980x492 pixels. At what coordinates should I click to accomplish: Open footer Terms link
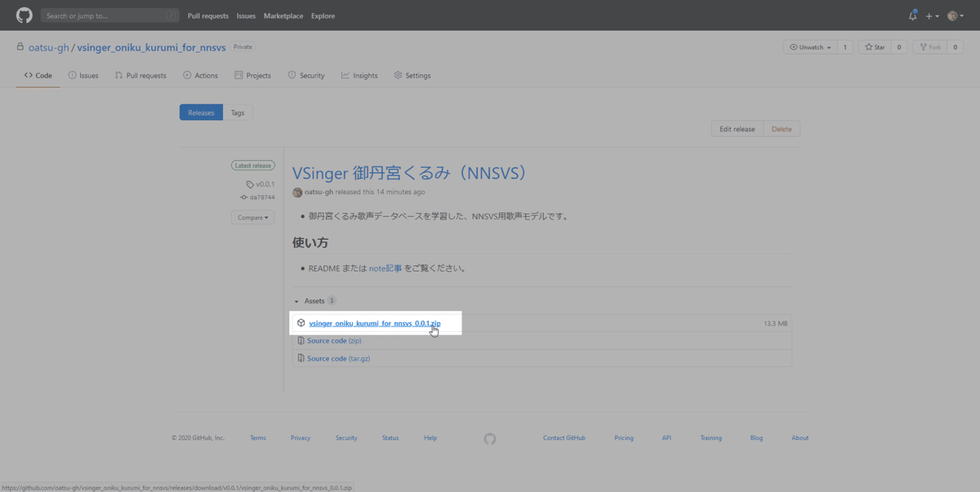pos(258,438)
